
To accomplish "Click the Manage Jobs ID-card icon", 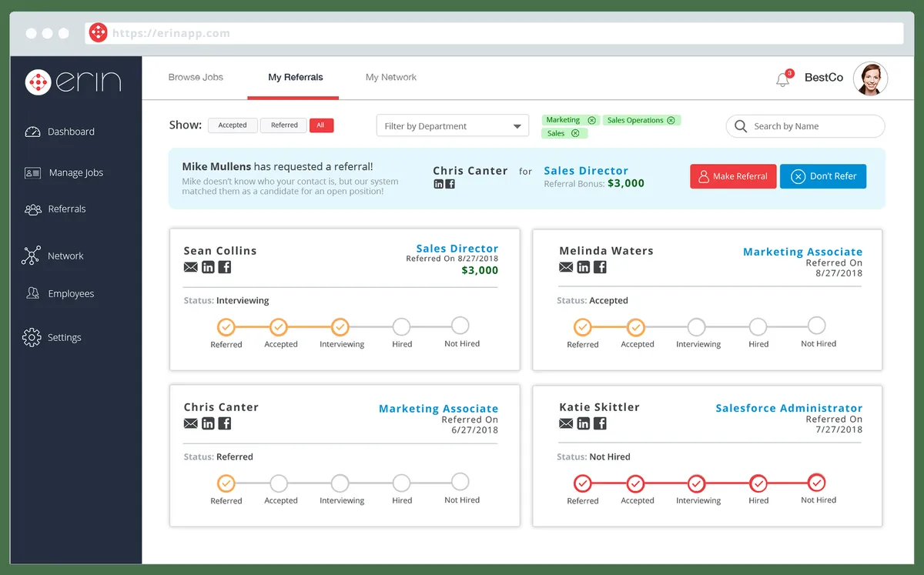I will click(32, 173).
